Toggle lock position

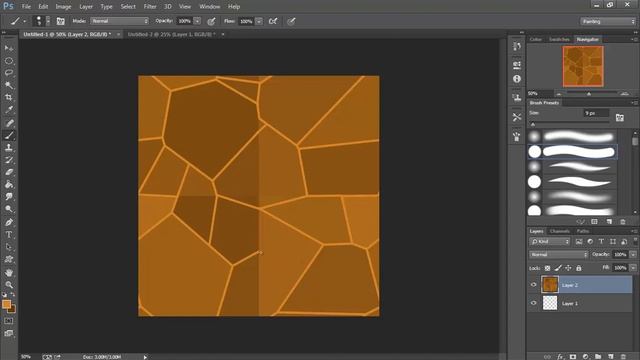click(568, 268)
